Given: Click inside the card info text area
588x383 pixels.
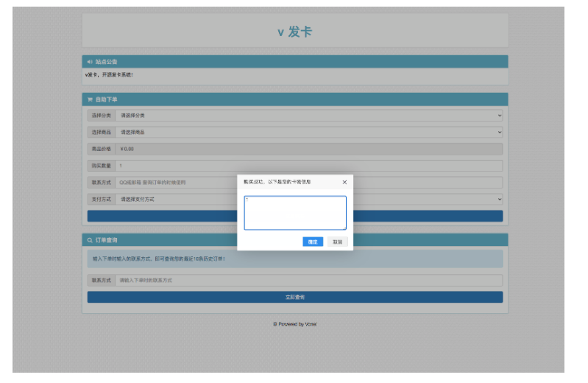Looking at the screenshot, I should pyautogui.click(x=294, y=213).
